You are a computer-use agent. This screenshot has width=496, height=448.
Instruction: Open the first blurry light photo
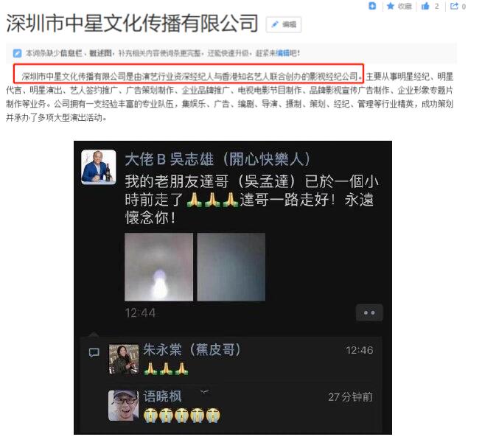pyautogui.click(x=158, y=267)
